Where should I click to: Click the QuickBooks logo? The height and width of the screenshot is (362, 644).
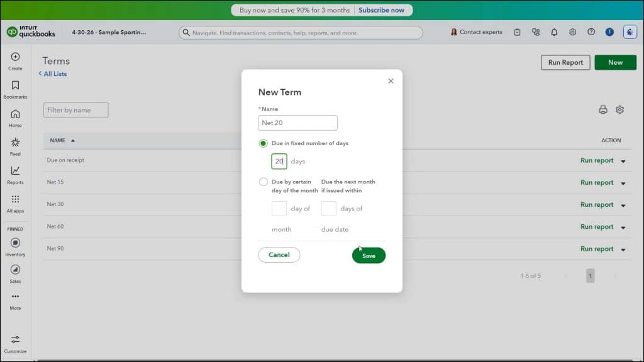[31, 32]
